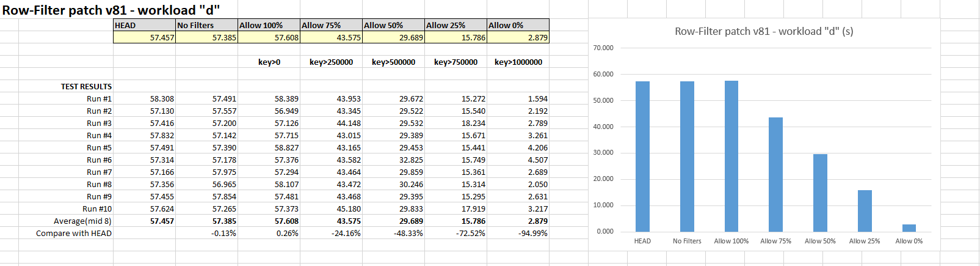
Task: Select the HEAD column header cell
Action: tap(144, 25)
